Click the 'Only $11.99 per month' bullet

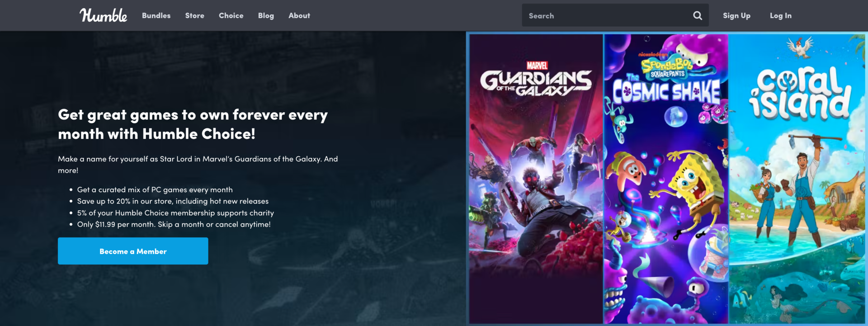(174, 224)
